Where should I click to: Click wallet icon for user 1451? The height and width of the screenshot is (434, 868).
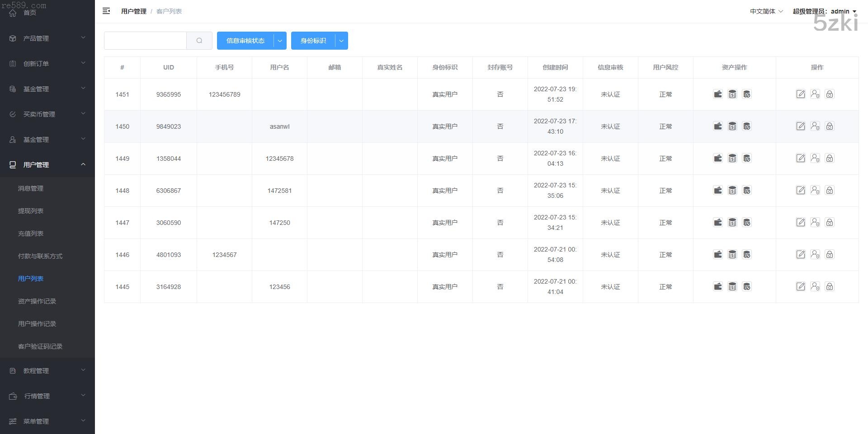tap(717, 94)
